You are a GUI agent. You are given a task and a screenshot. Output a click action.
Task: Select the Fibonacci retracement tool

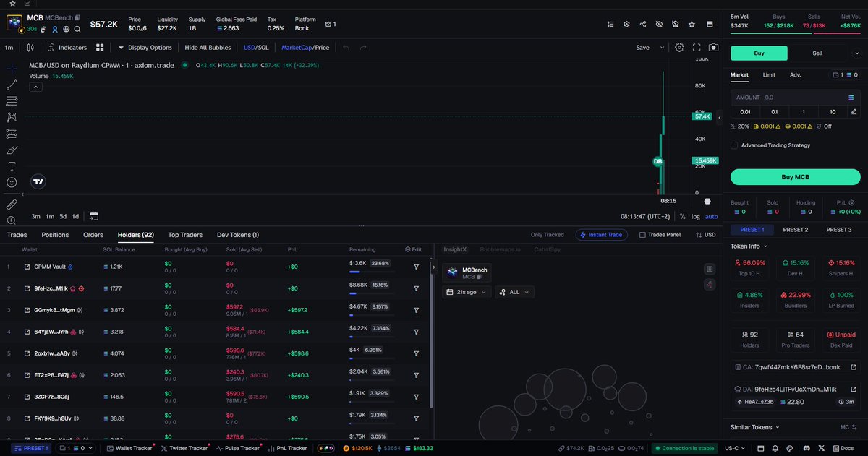[x=12, y=101]
